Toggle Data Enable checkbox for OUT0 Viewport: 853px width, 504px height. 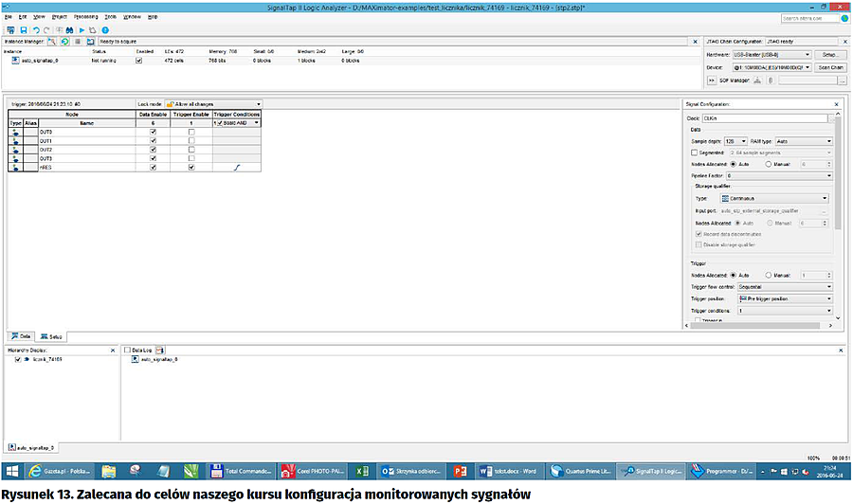(153, 132)
